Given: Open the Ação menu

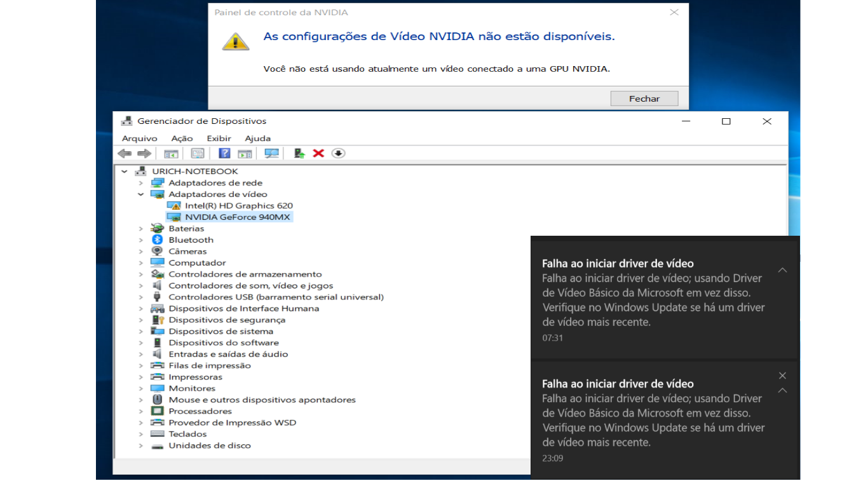Looking at the screenshot, I should pyautogui.click(x=182, y=138).
